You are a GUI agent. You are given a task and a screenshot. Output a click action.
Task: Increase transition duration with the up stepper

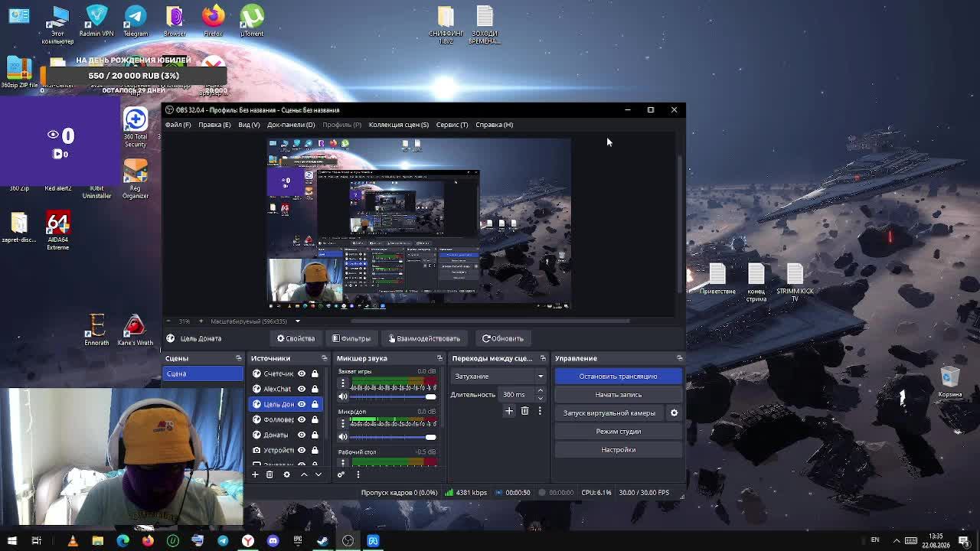pyautogui.click(x=540, y=391)
